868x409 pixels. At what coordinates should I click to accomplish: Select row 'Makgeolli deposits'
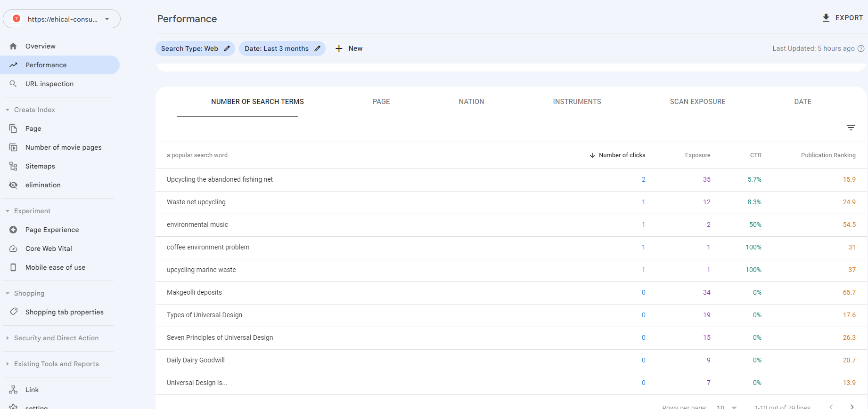[x=511, y=293]
